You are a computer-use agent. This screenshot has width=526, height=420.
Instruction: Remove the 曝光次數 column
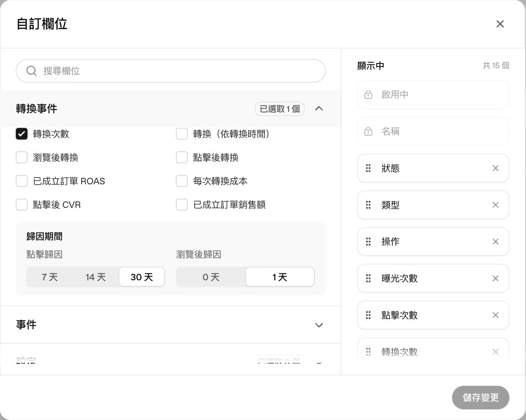point(496,279)
